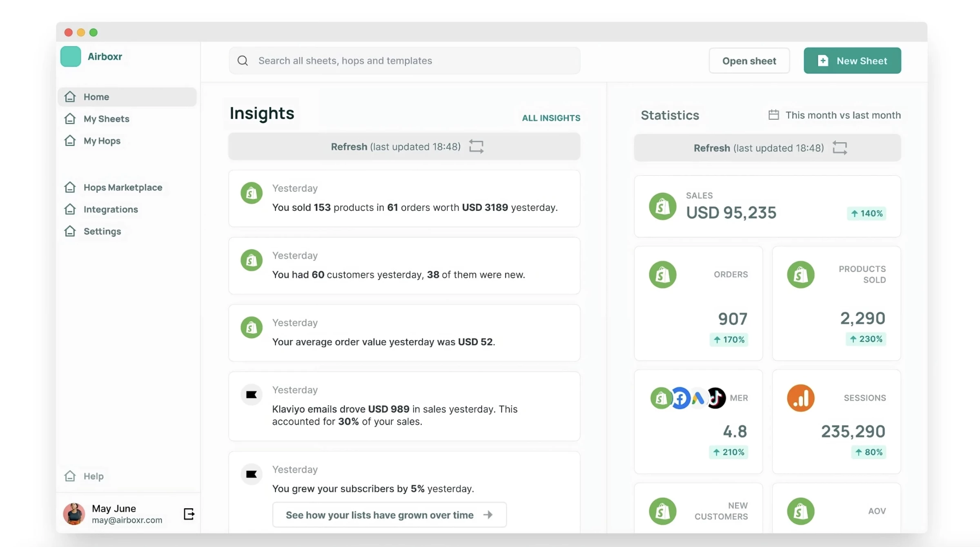Click the TikTok icon on MER card
The height and width of the screenshot is (547, 980).
pos(716,397)
